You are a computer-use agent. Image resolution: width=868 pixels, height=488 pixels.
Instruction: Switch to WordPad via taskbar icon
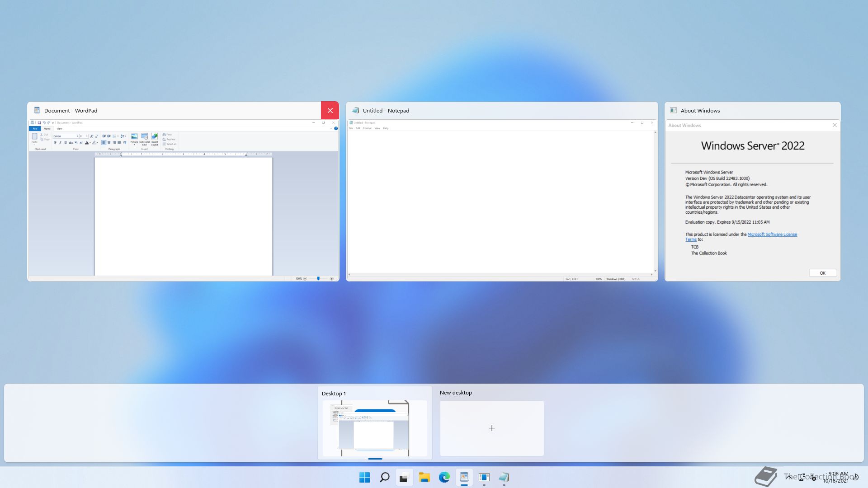coord(464,477)
